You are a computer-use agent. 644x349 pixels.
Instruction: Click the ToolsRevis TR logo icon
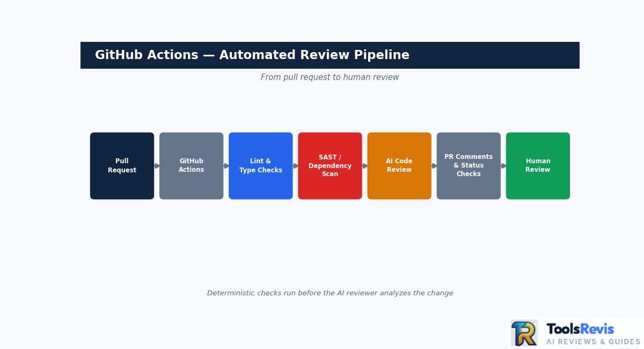(524, 333)
